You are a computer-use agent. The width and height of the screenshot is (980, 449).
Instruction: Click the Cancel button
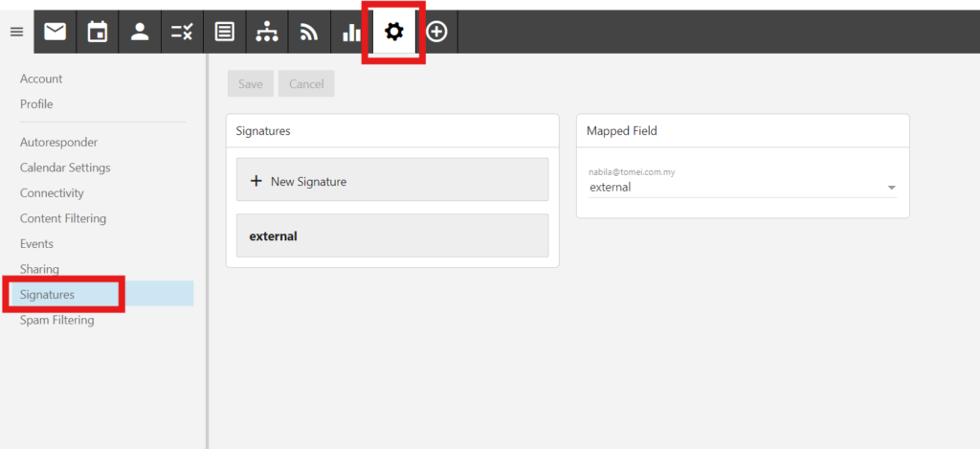click(x=306, y=84)
